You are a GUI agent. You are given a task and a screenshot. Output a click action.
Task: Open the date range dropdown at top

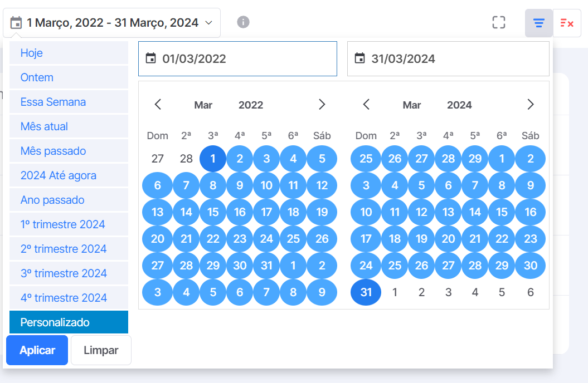pyautogui.click(x=112, y=23)
